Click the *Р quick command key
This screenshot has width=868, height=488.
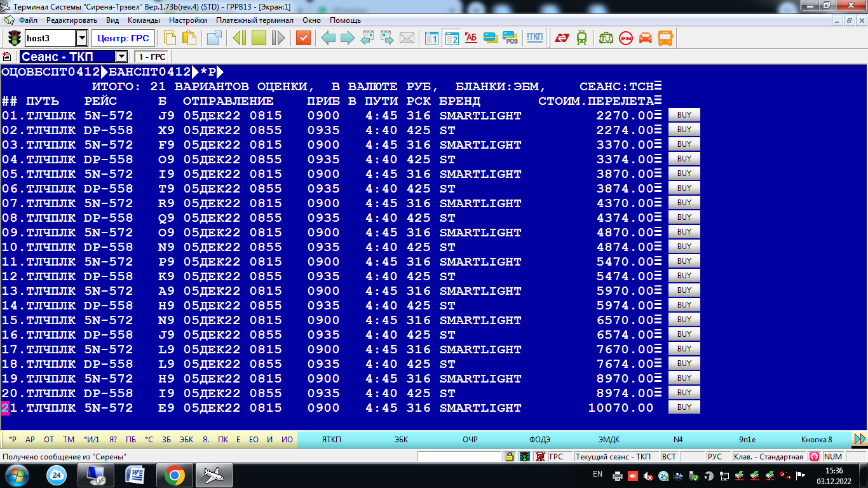(13, 439)
